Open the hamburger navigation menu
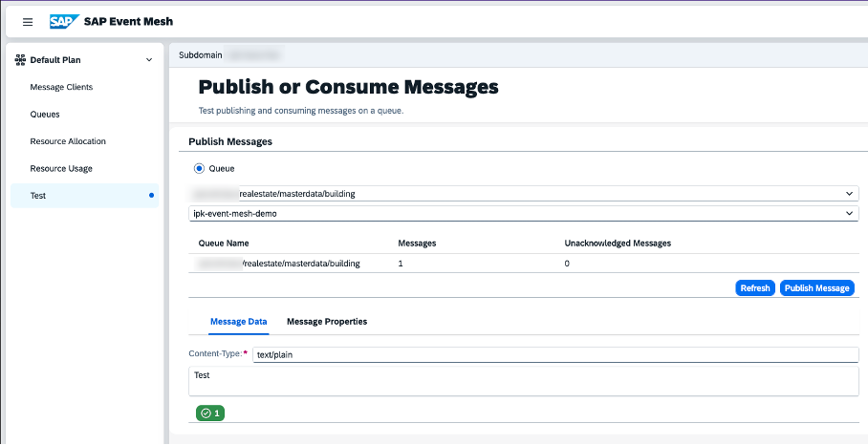This screenshot has height=445, width=868. pyautogui.click(x=28, y=22)
